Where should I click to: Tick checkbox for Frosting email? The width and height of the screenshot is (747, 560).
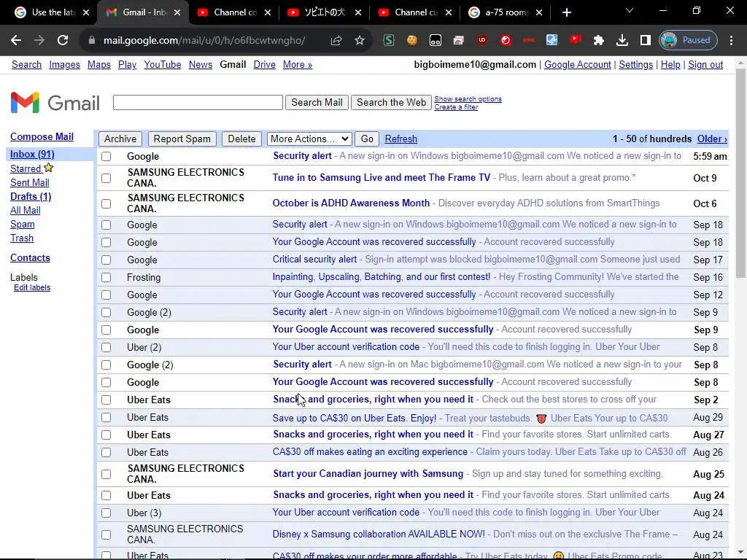click(x=107, y=277)
